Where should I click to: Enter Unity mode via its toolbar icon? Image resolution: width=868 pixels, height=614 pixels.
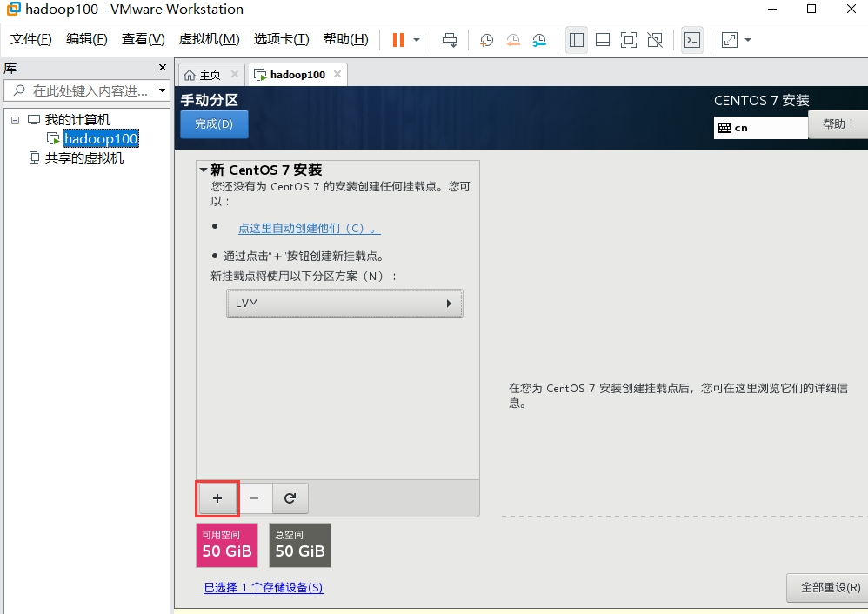(655, 40)
